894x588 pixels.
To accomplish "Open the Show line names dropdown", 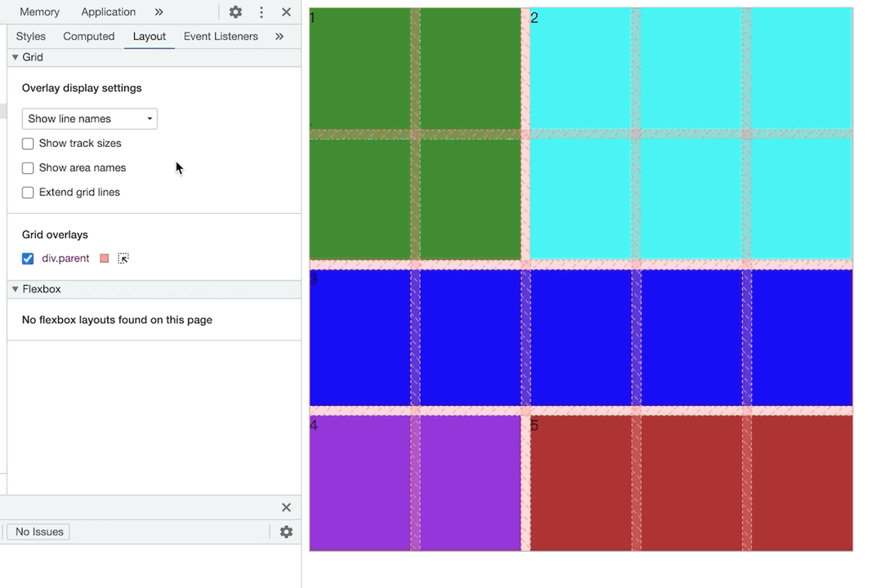I will point(90,118).
